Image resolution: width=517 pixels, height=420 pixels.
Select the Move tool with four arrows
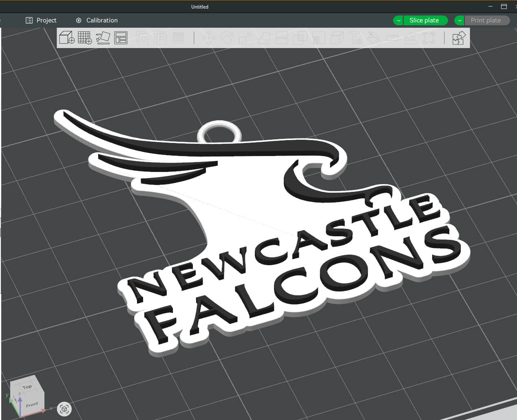(x=209, y=38)
